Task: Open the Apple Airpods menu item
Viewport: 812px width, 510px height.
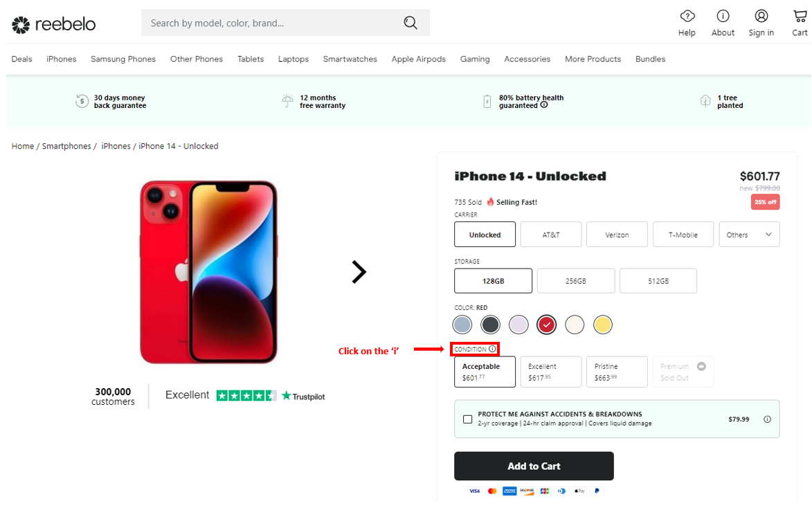Action: pyautogui.click(x=418, y=59)
